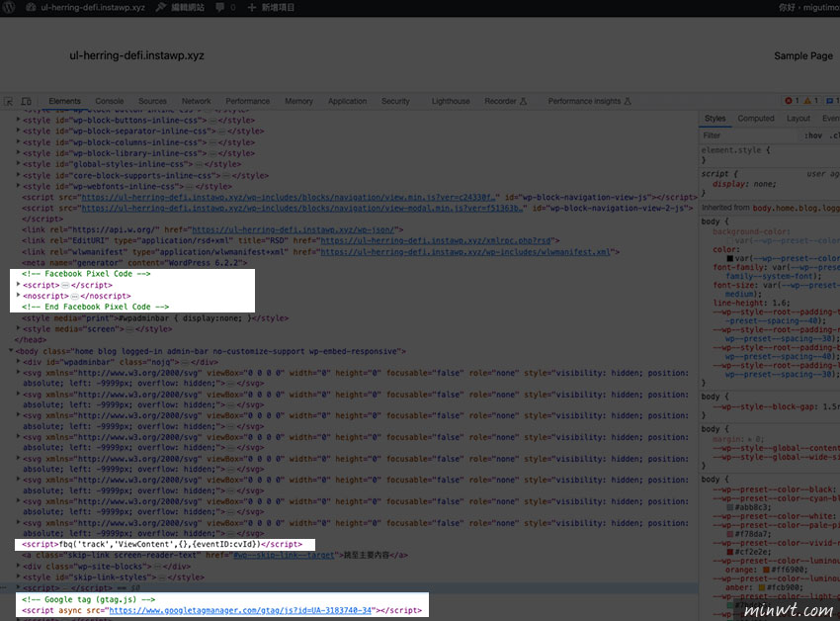The height and width of the screenshot is (621, 840).
Task: Open the Sample Page navigation link
Action: pyautogui.click(x=803, y=55)
